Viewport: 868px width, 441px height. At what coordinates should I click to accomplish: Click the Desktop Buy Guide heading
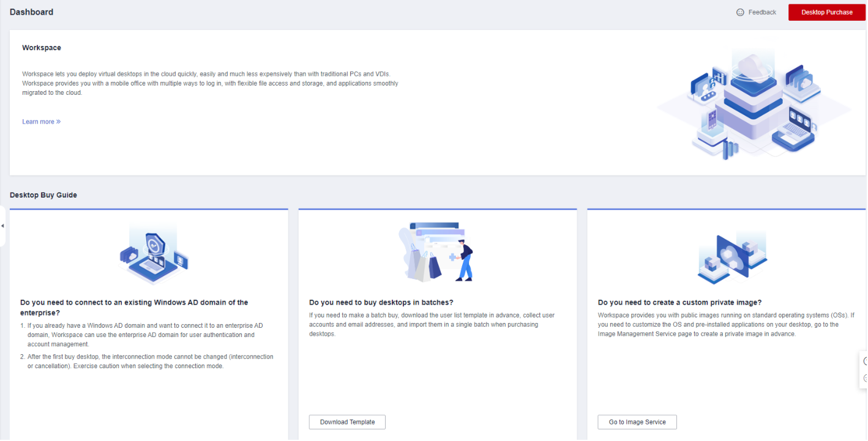click(x=43, y=195)
